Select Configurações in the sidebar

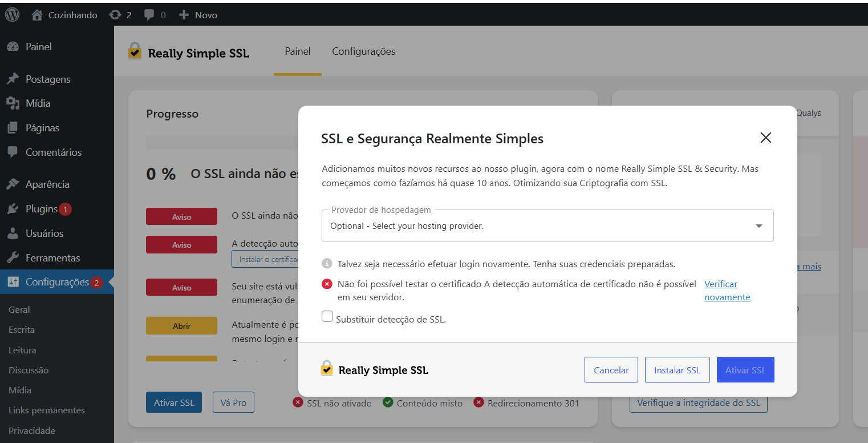57,282
